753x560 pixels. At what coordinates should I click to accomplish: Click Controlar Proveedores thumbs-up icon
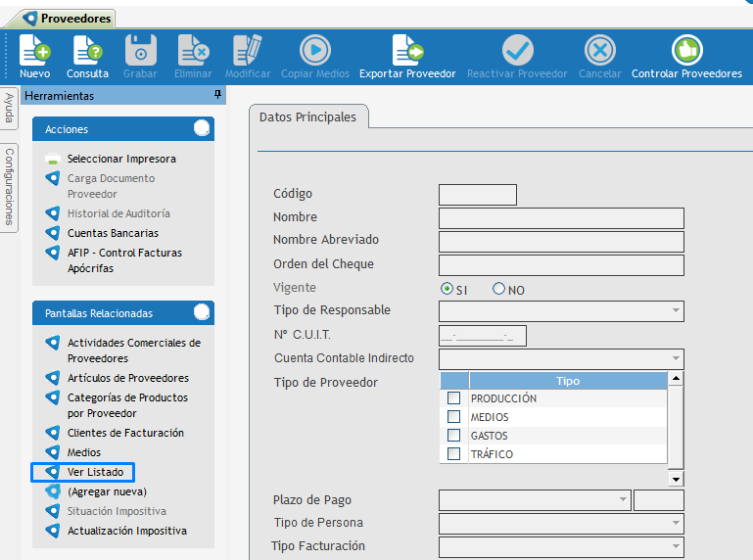pos(686,50)
